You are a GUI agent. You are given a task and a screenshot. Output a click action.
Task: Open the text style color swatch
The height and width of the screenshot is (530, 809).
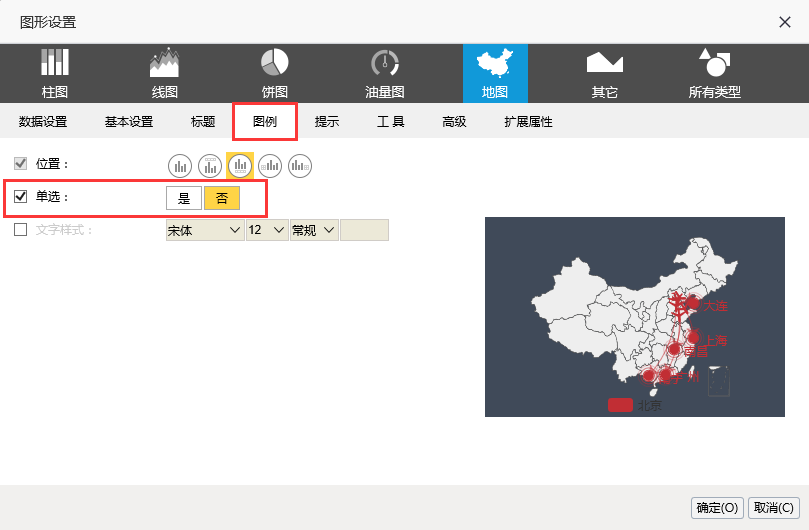[364, 230]
